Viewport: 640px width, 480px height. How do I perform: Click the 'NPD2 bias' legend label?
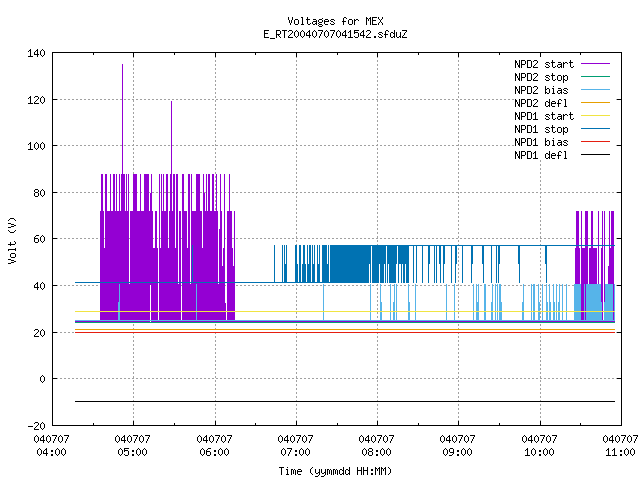click(541, 90)
